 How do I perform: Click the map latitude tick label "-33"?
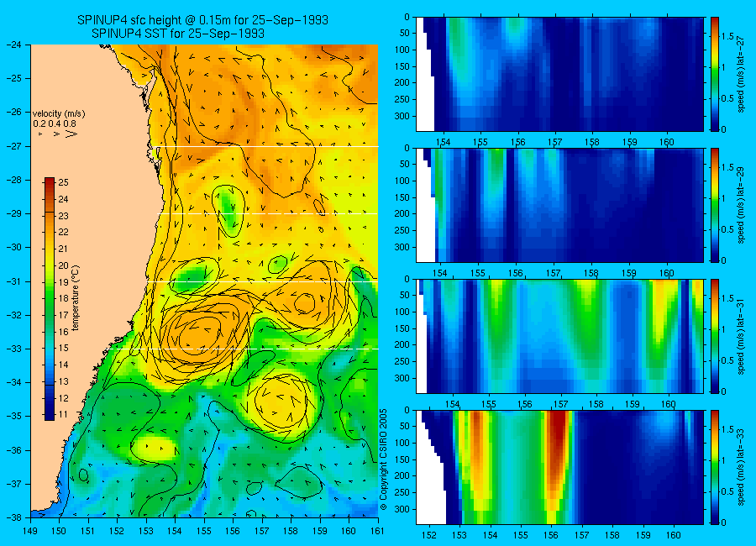point(13,349)
